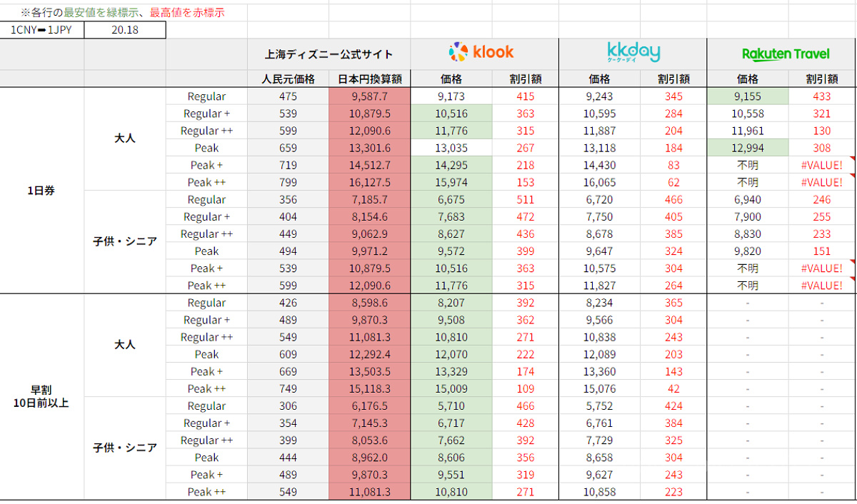The image size is (857, 504).
Task: Select the 人民元価格 column header
Action: pyautogui.click(x=289, y=79)
